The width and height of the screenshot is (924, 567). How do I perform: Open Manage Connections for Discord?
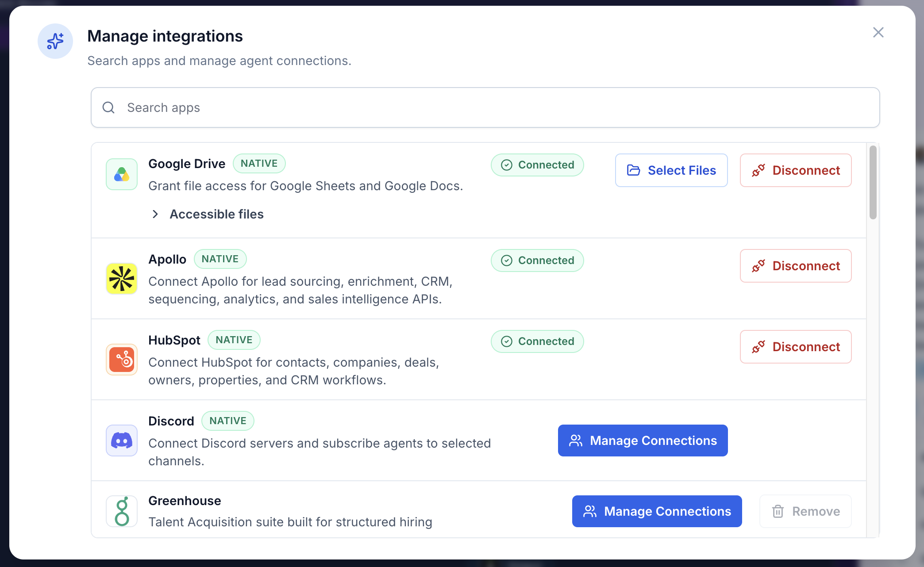(643, 441)
